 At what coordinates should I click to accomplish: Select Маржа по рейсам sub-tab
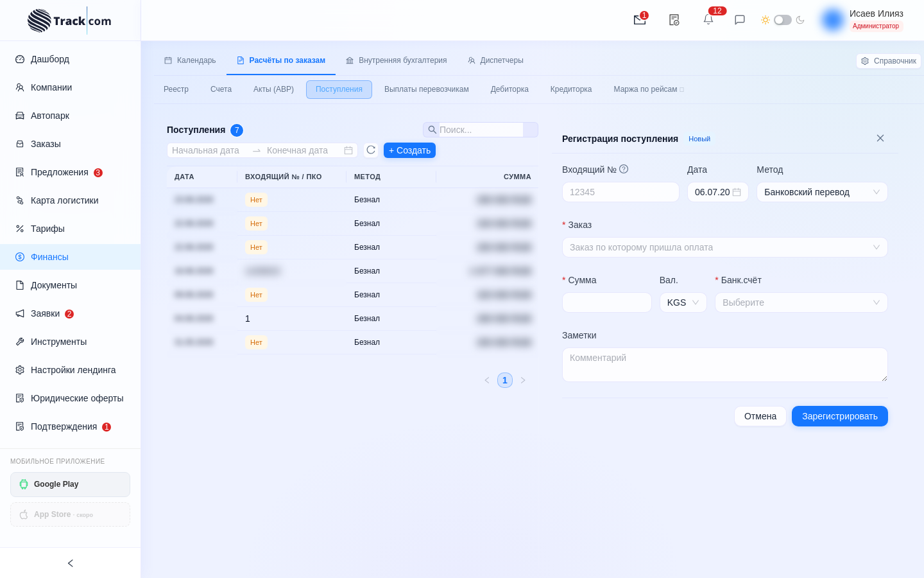pyautogui.click(x=649, y=89)
